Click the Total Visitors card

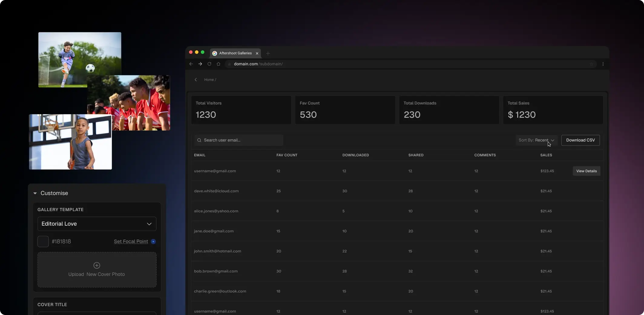(241, 110)
